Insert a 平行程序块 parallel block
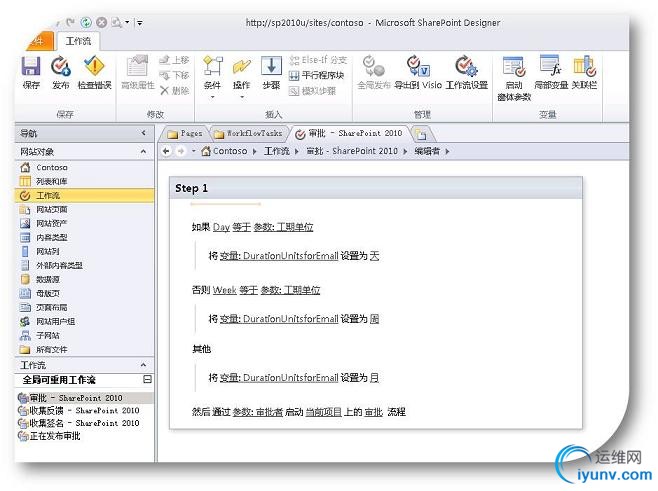 316,75
